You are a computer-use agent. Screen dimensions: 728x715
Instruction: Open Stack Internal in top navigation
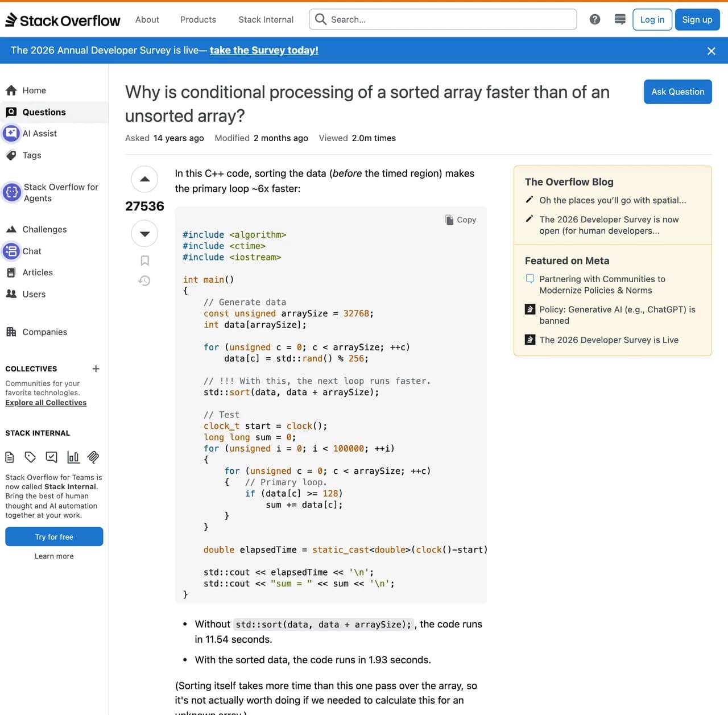[x=266, y=19]
